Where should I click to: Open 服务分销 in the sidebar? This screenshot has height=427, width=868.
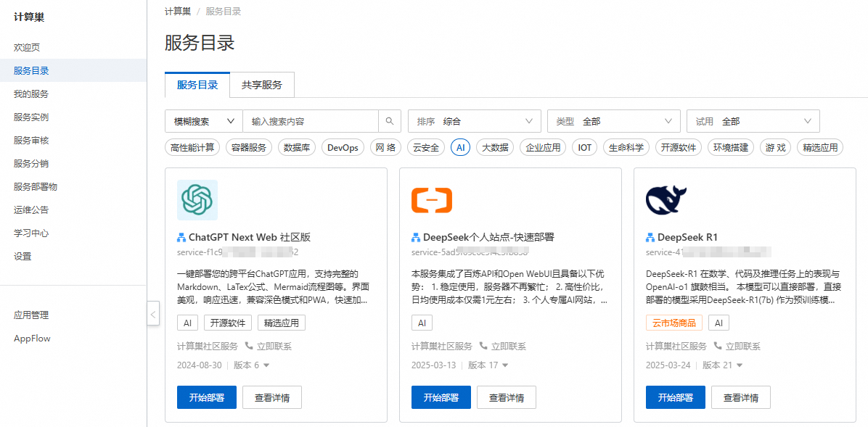73,164
